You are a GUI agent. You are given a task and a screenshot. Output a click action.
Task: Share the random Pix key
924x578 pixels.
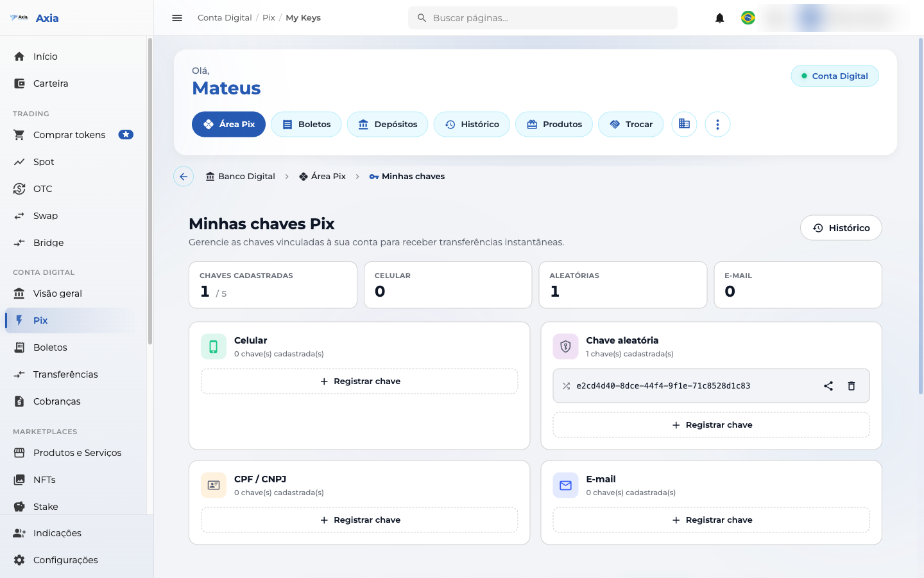click(828, 386)
